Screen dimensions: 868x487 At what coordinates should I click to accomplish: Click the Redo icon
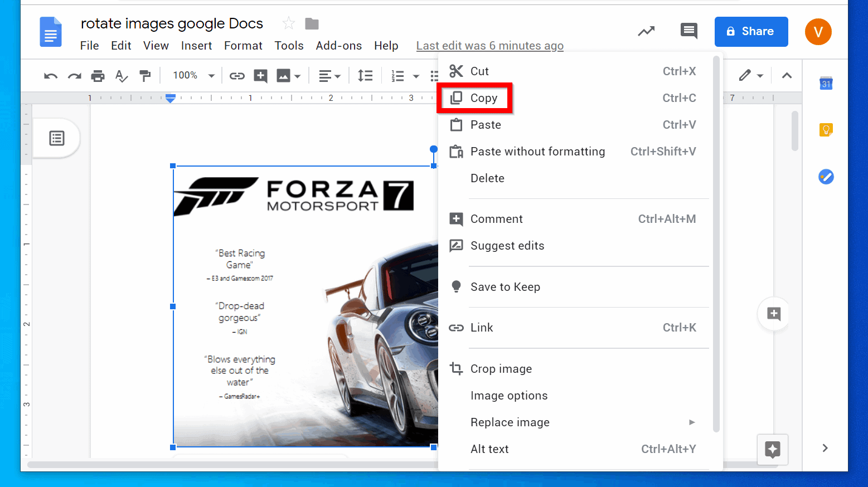74,75
